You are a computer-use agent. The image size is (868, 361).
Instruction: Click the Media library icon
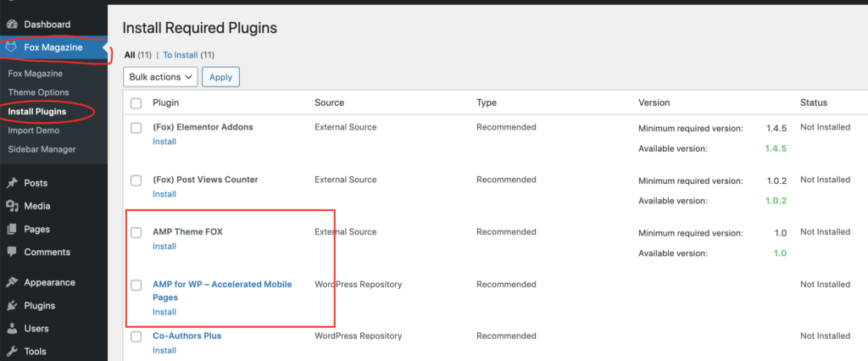click(12, 206)
